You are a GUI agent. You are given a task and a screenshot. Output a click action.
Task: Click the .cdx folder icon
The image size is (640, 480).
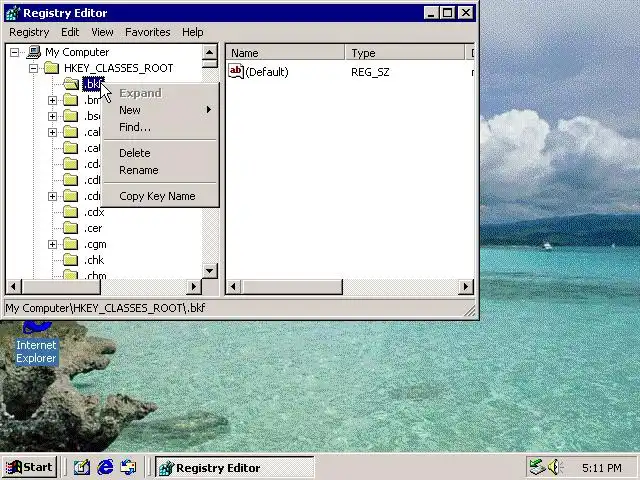(70, 212)
